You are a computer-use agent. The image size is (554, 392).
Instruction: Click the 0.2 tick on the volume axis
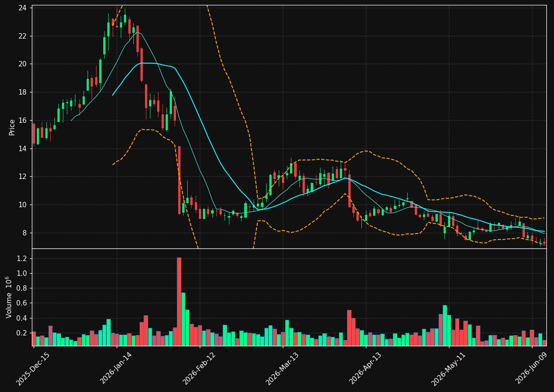pyautogui.click(x=22, y=333)
